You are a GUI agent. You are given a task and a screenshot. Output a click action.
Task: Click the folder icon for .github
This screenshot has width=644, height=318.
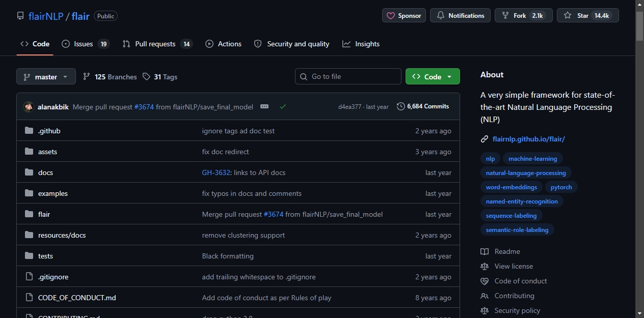[x=29, y=131]
